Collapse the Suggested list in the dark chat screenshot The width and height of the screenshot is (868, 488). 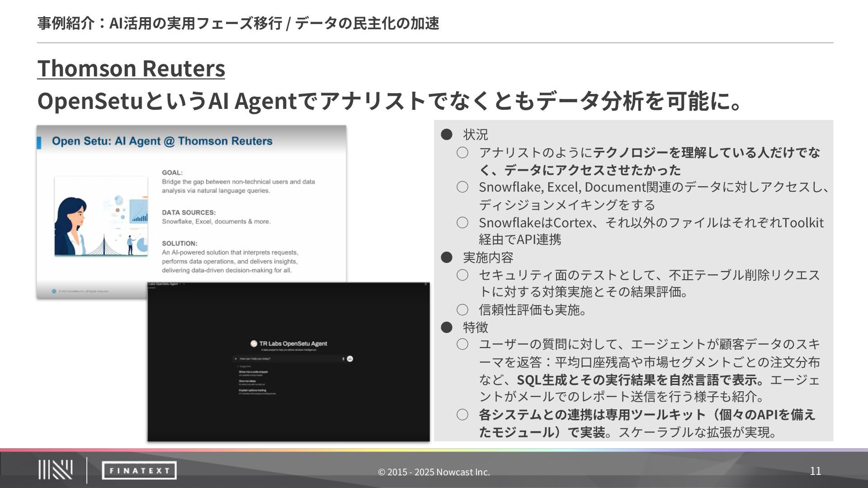[245, 366]
